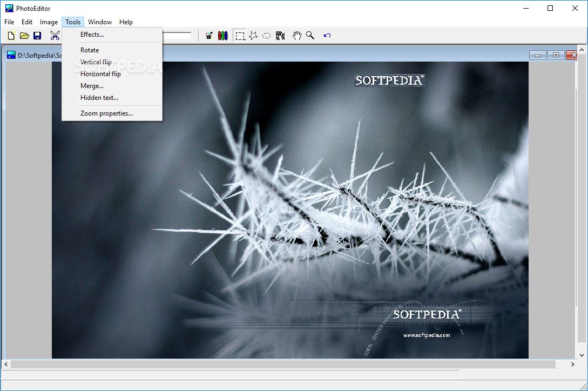588x391 pixels.
Task: Select the polygon free-form selection tool
Action: click(253, 36)
